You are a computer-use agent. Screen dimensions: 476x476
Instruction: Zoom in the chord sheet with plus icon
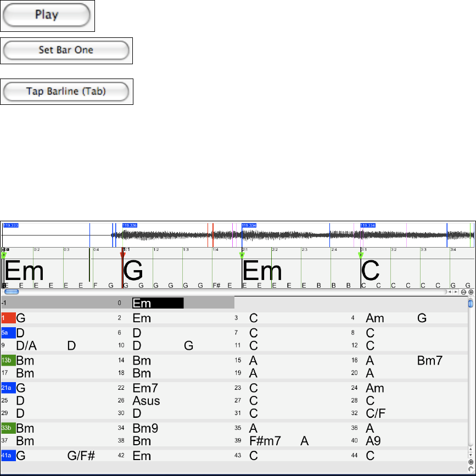point(471,462)
